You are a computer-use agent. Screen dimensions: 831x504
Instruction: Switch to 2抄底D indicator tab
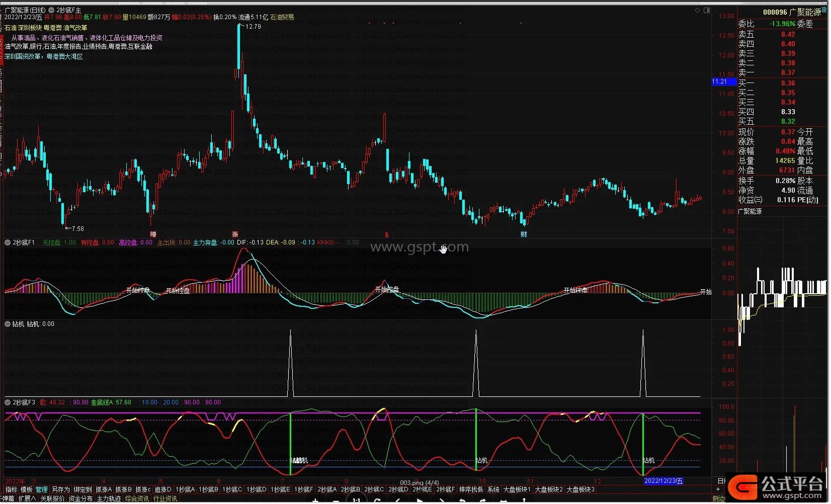click(398, 490)
